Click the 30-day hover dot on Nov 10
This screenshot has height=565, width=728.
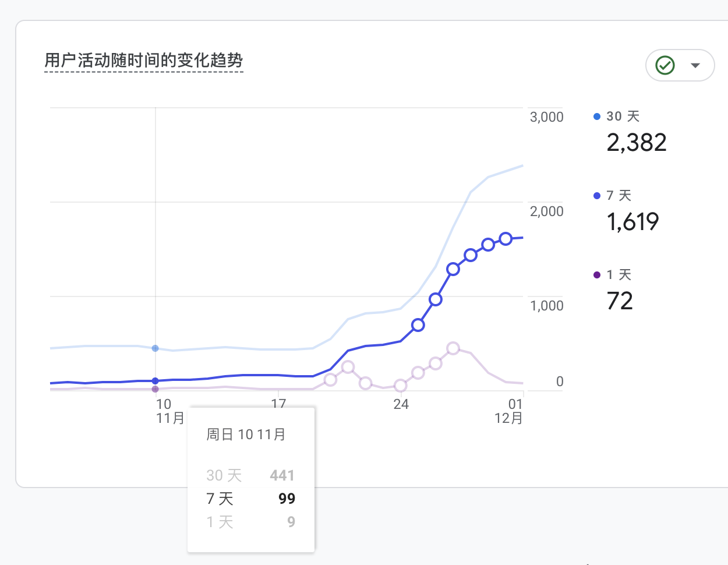[155, 348]
